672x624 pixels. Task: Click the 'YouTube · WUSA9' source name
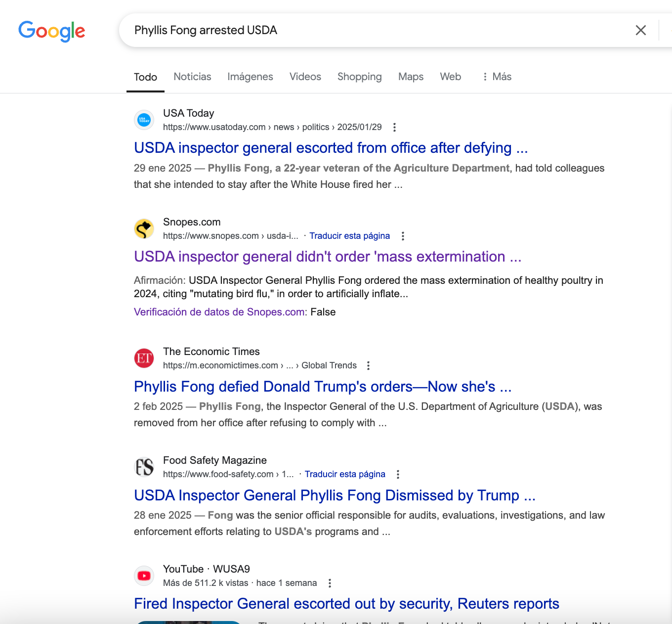pos(207,569)
